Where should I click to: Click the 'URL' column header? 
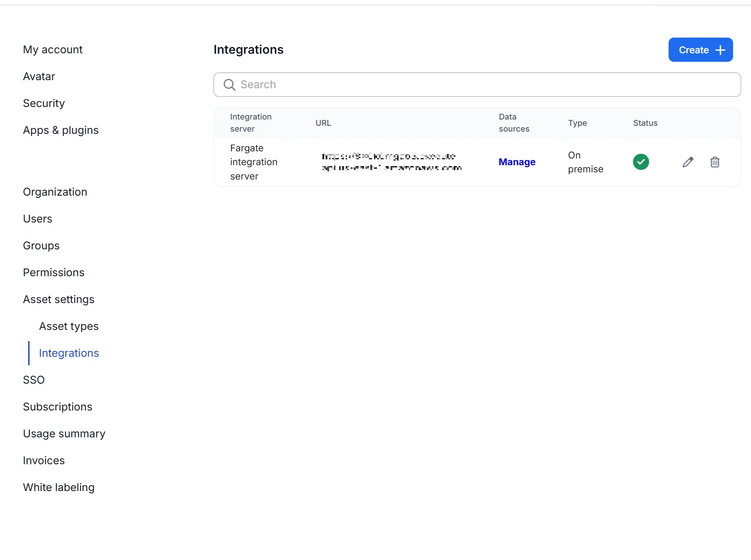(323, 123)
